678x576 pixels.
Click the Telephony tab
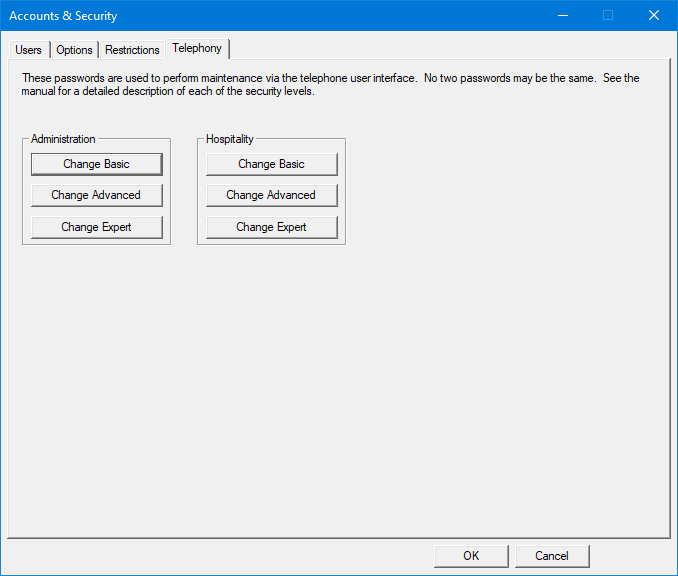tap(197, 48)
